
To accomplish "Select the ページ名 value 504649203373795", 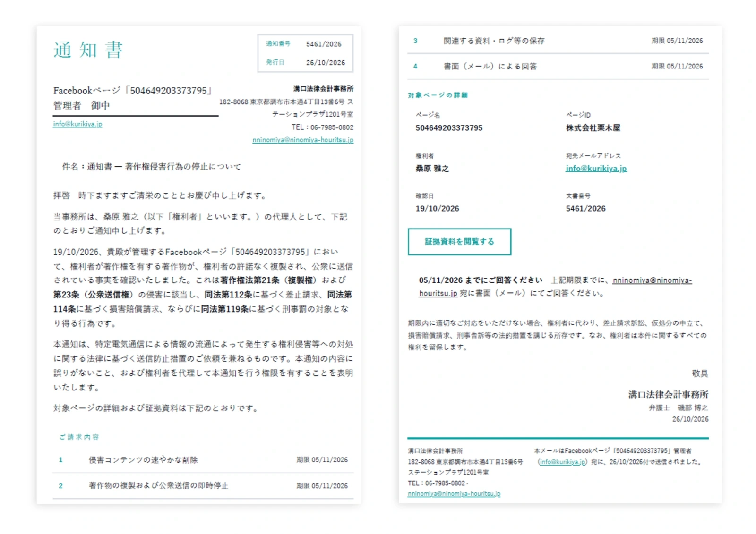I will [x=449, y=128].
